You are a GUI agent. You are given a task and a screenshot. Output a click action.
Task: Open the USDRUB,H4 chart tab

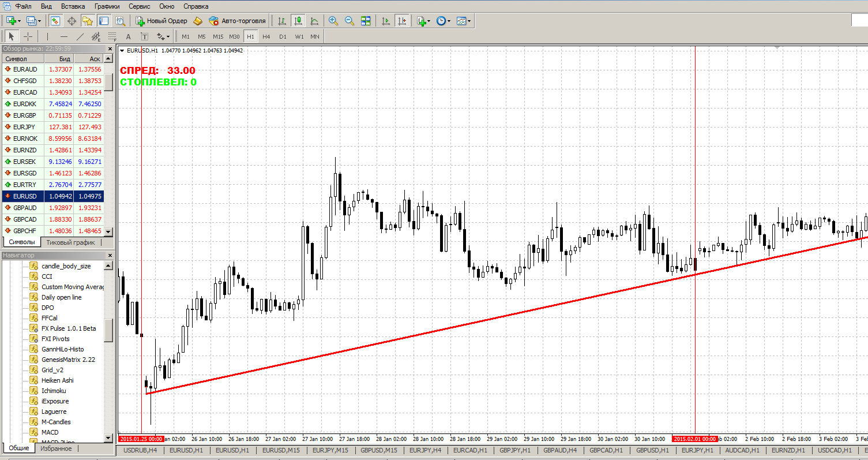[x=140, y=450]
